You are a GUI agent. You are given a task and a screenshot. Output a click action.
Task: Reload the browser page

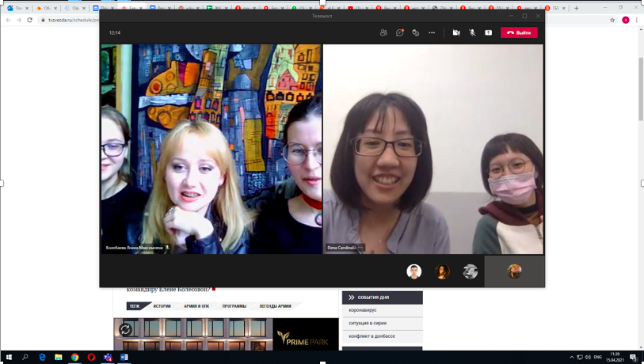coord(30,20)
